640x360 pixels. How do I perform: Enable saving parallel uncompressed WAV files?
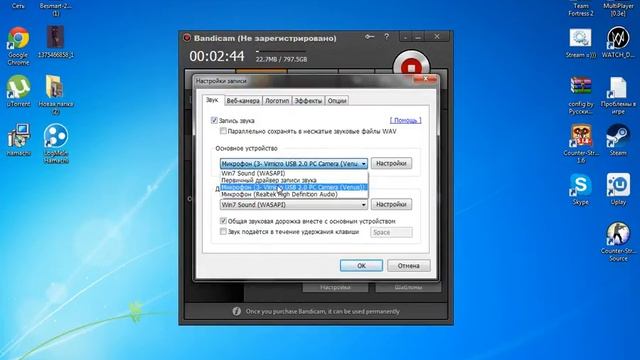[x=223, y=131]
